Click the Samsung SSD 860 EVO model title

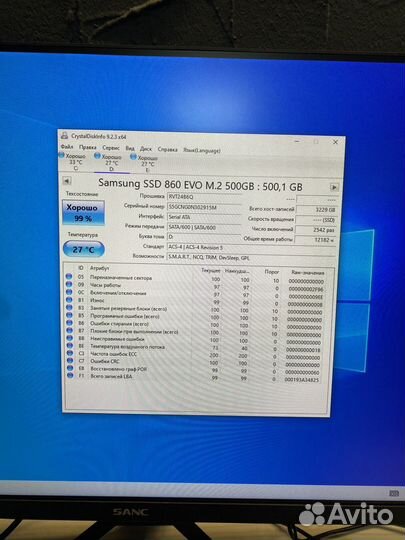click(x=200, y=185)
